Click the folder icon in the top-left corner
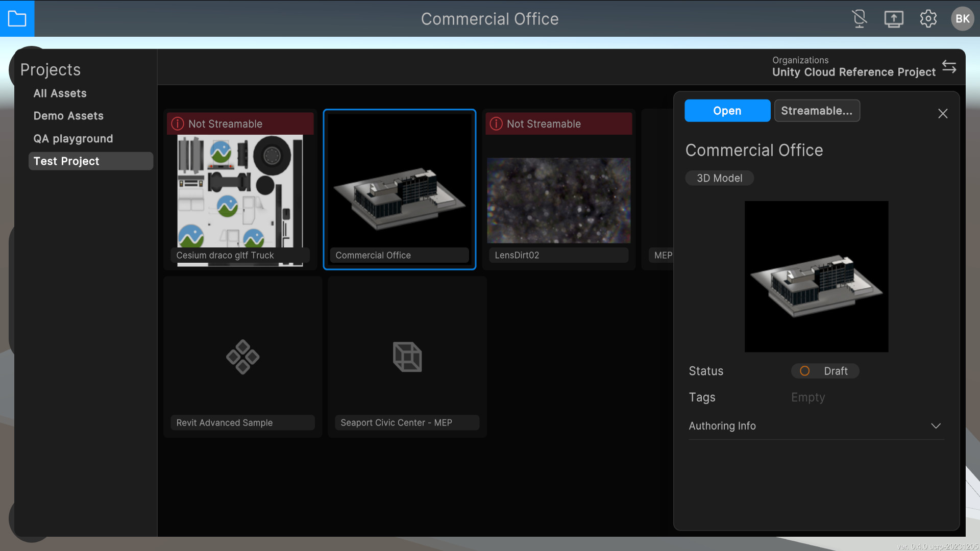 coord(17,18)
